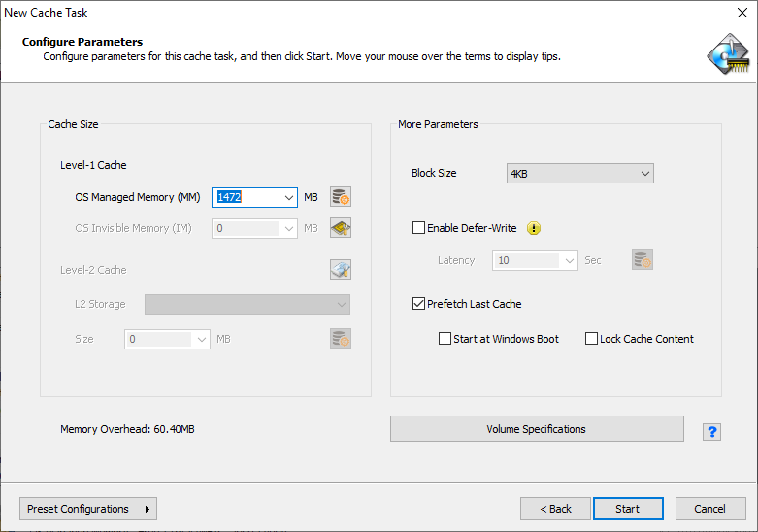Uncheck Prefetch Last Cache
This screenshot has height=532, width=758.
[x=419, y=304]
